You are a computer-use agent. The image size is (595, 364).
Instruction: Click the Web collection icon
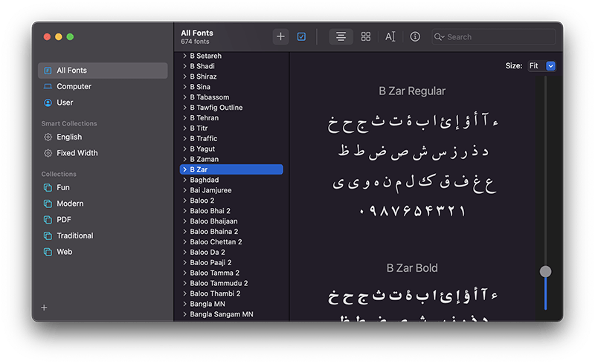pyautogui.click(x=48, y=252)
